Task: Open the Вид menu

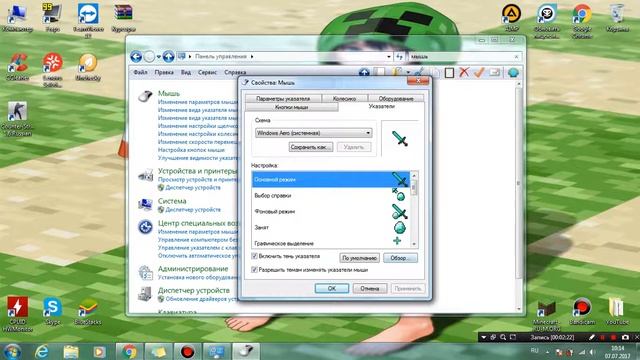Action: [186, 72]
